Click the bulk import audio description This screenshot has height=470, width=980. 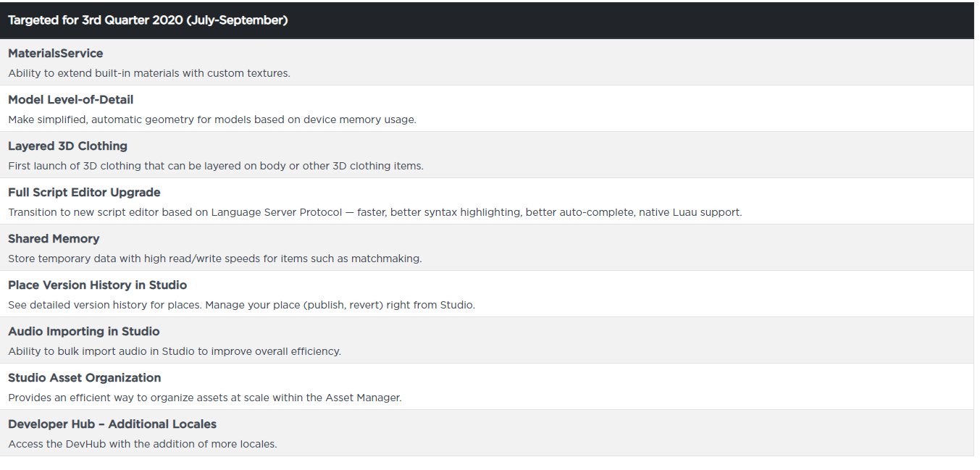click(x=175, y=351)
